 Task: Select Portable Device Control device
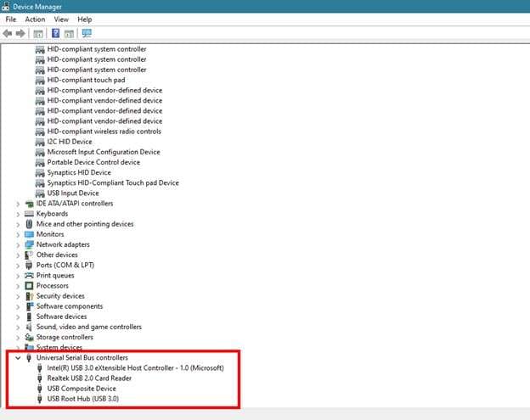93,162
